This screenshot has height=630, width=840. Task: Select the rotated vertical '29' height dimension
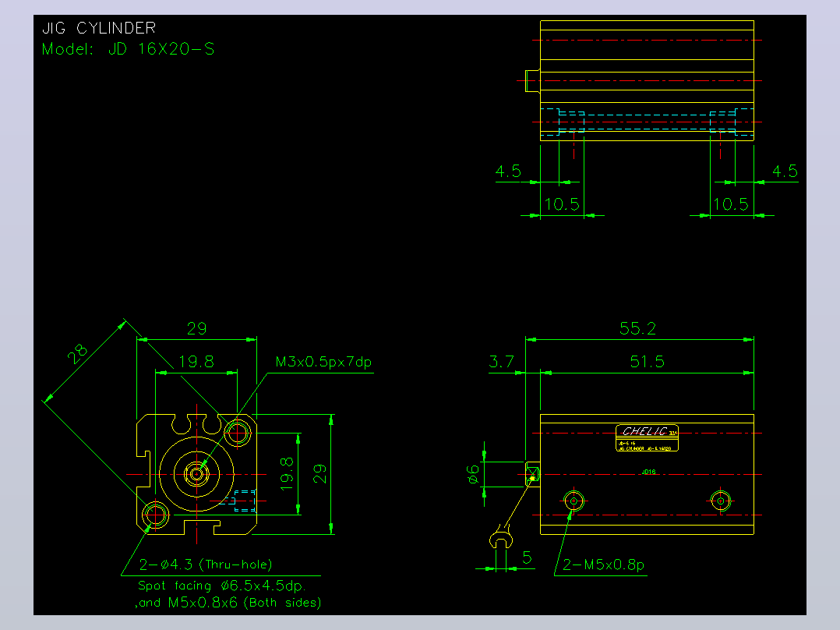point(319,474)
